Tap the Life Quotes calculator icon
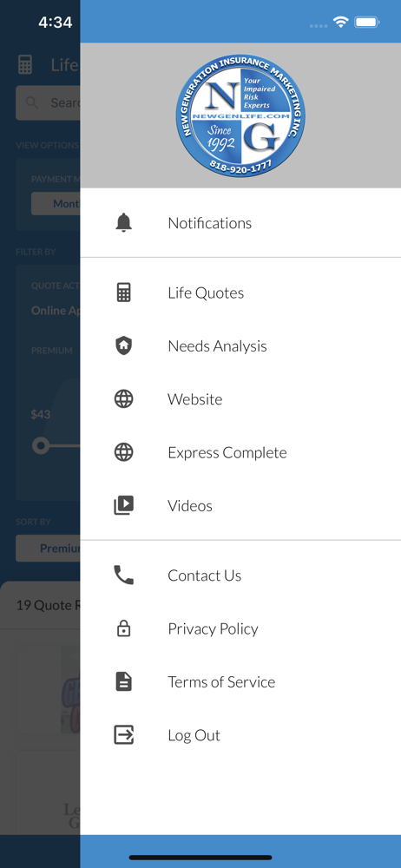 click(x=123, y=293)
